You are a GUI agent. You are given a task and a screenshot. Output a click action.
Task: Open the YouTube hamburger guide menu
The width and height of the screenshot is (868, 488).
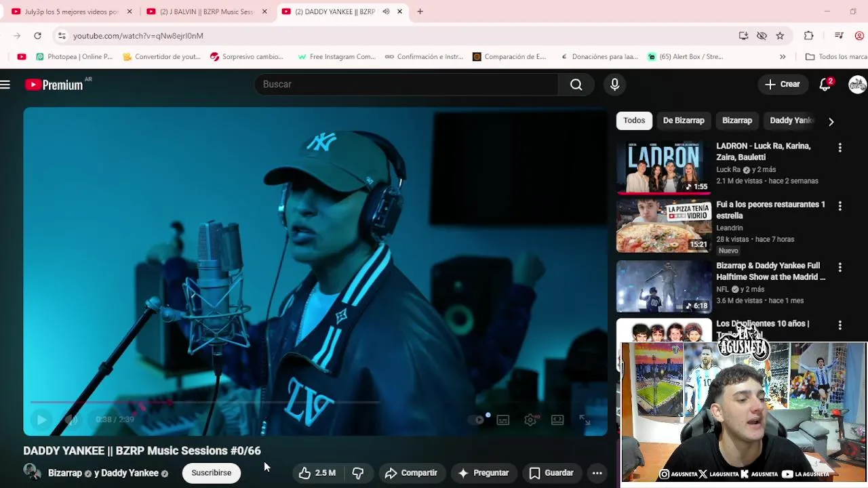(x=5, y=85)
